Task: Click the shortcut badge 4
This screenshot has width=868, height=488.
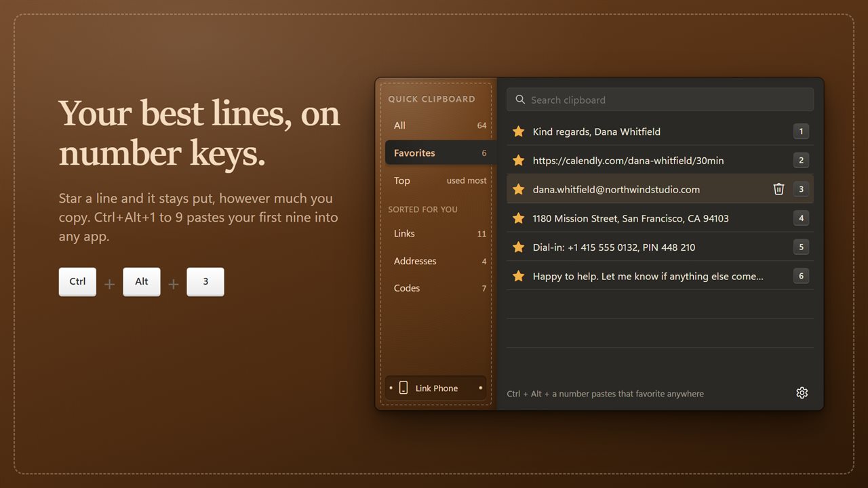Action: [x=801, y=218]
